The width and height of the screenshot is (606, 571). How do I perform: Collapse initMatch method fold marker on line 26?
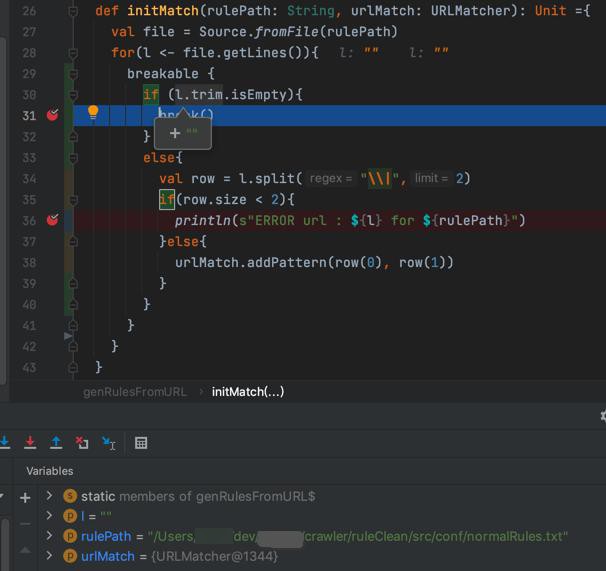pos(73,11)
